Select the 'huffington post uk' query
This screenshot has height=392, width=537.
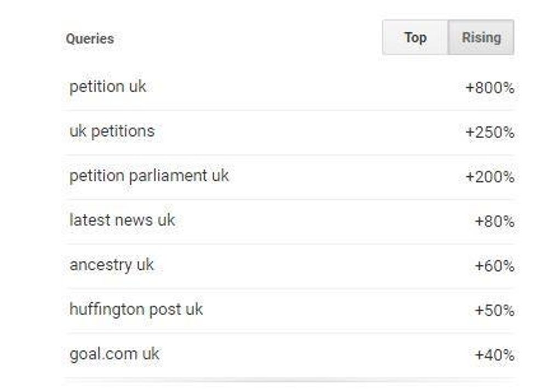(136, 309)
